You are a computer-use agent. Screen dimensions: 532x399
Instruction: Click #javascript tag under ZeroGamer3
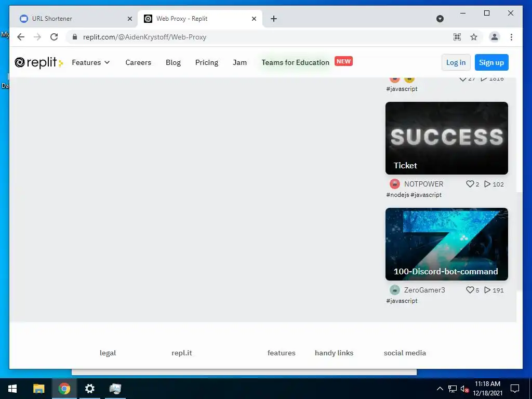(x=402, y=301)
